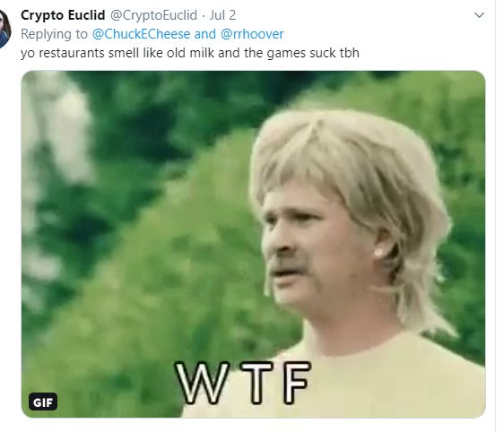Viewport: 504px width, 432px height.
Task: Open Crypto Euclid's profile avatar
Action: 4,29
